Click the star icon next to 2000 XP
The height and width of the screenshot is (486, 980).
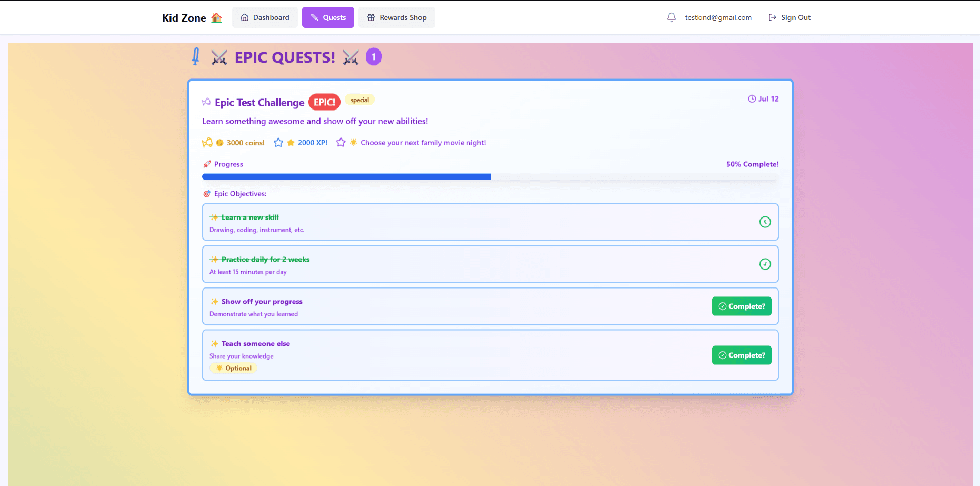291,142
